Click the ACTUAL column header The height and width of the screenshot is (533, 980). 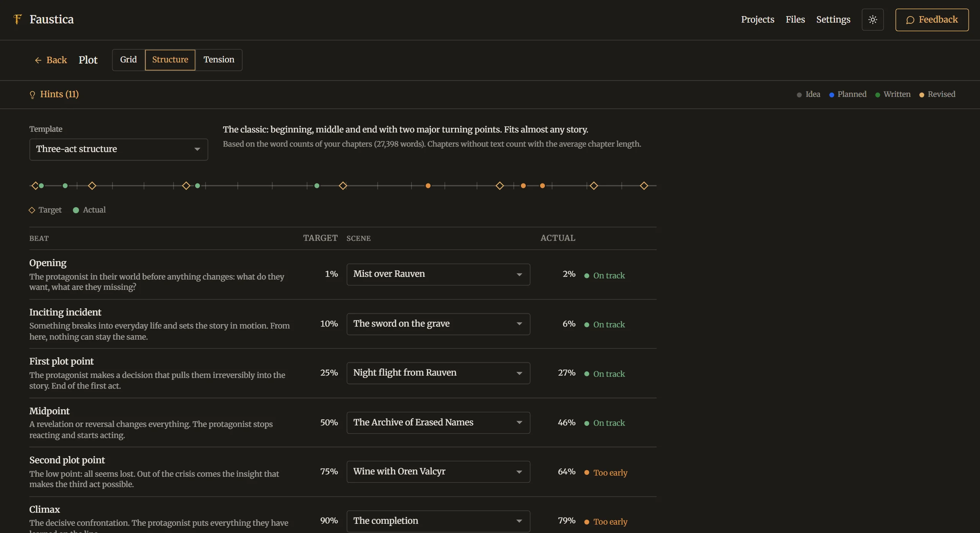pos(558,238)
